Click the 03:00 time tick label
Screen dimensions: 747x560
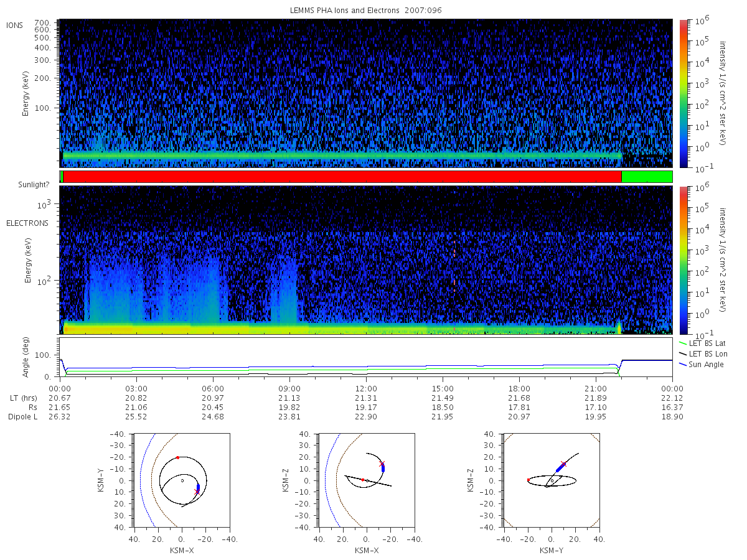pos(136,388)
